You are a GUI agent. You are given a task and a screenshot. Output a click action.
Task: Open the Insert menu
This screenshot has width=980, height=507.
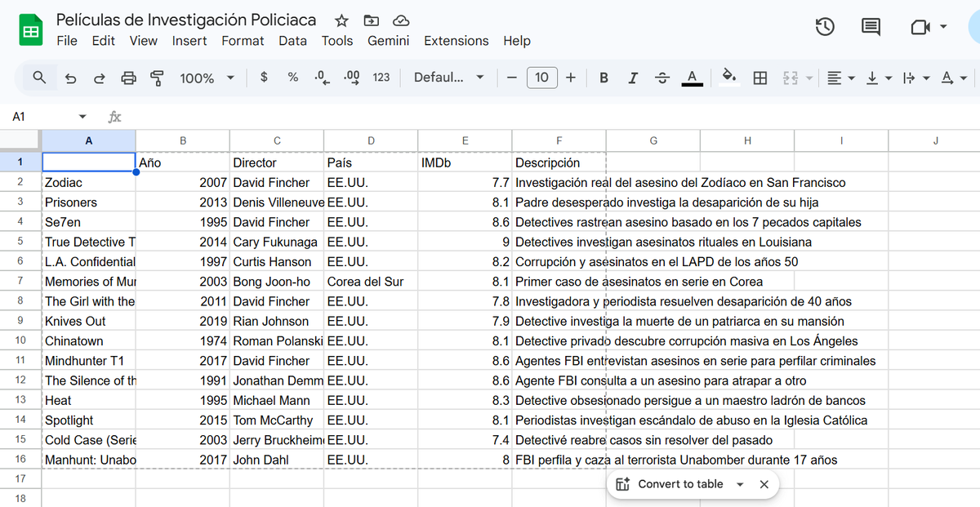click(189, 41)
